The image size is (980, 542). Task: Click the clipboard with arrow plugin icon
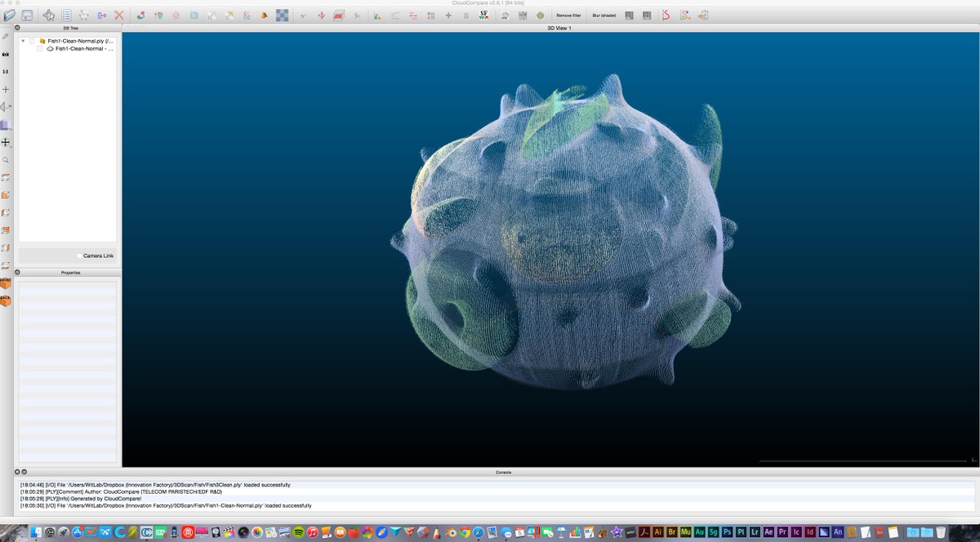point(703,16)
